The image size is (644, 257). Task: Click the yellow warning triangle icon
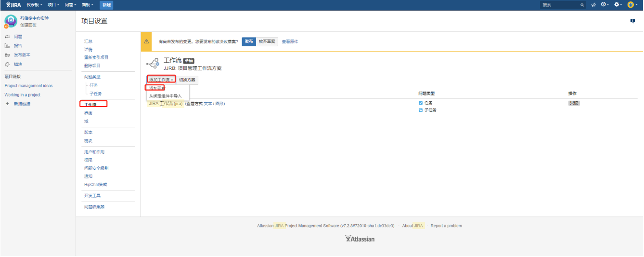pyautogui.click(x=146, y=41)
